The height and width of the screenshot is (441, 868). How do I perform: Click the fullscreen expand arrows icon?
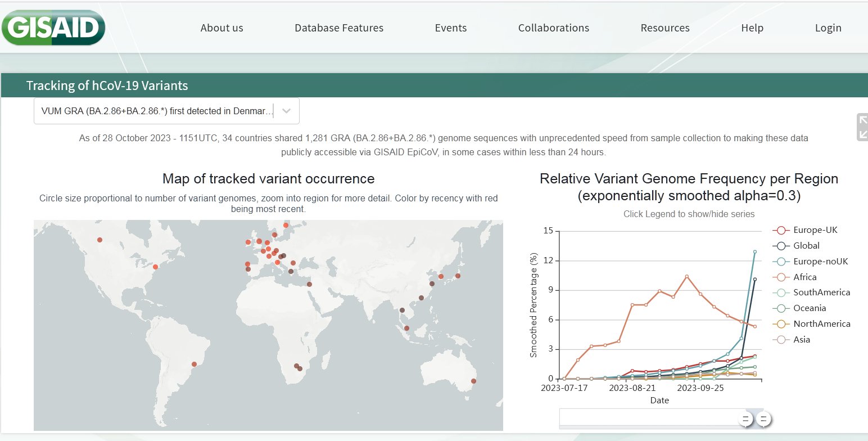click(x=862, y=127)
